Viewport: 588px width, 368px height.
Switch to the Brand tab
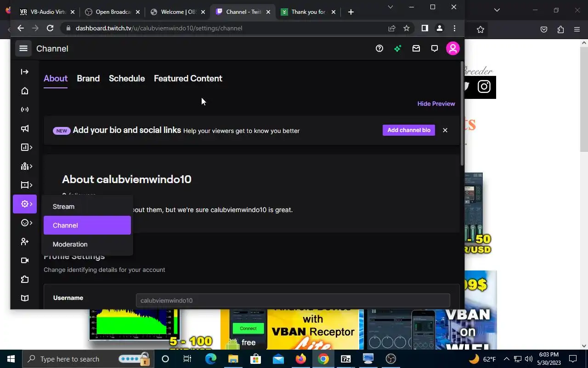[x=88, y=79]
